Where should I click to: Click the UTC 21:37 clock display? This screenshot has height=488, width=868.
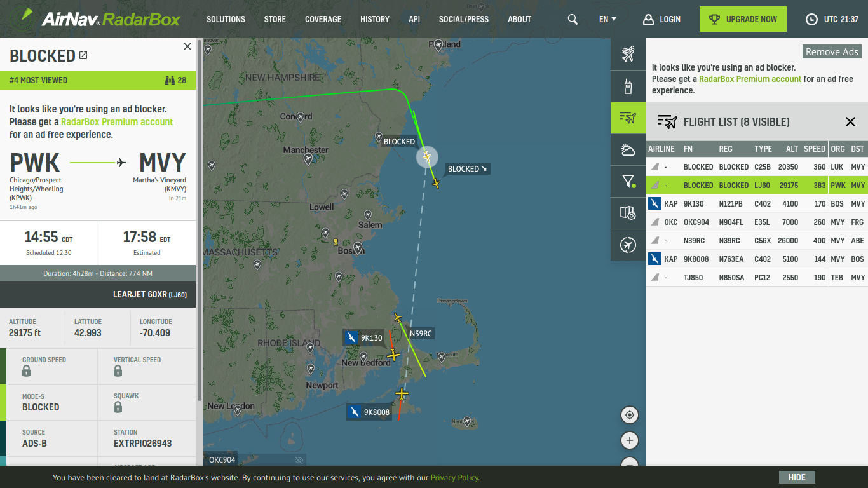(832, 19)
